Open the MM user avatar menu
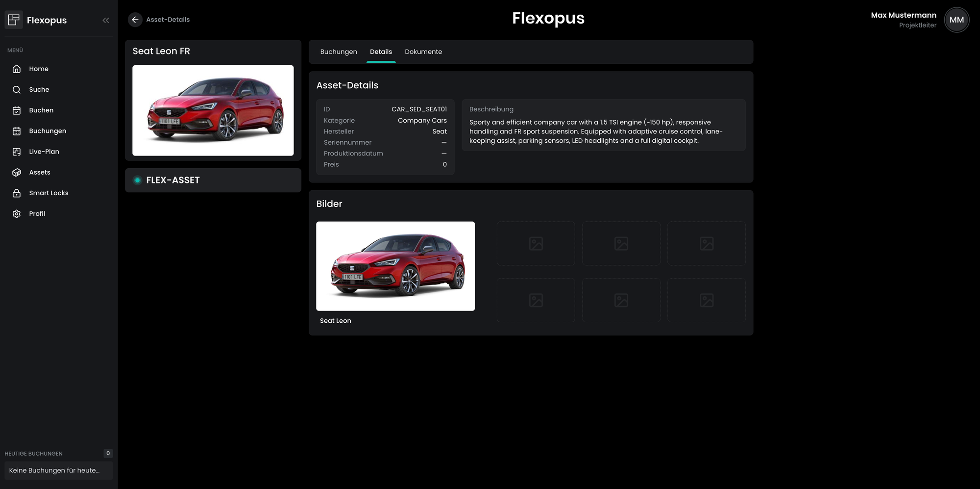 (956, 20)
